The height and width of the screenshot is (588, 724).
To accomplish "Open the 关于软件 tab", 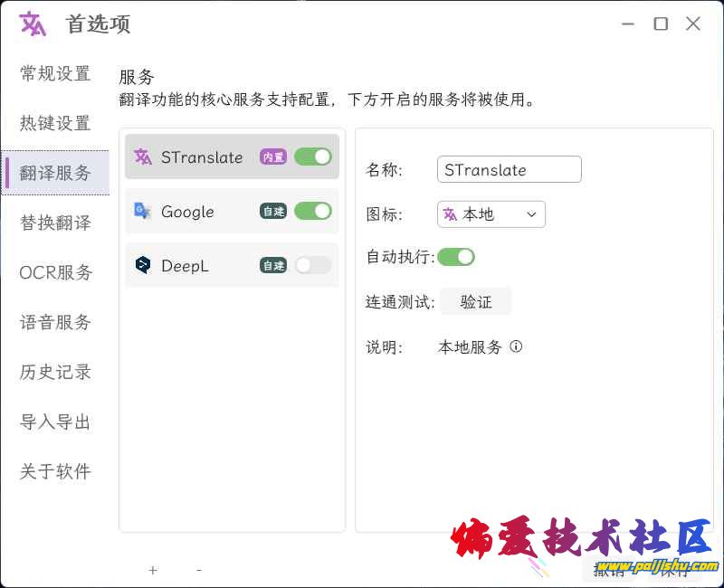I will click(x=55, y=471).
